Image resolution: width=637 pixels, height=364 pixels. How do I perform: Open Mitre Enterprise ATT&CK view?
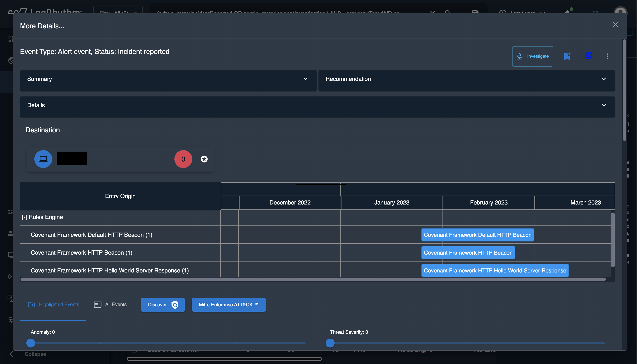click(x=229, y=305)
